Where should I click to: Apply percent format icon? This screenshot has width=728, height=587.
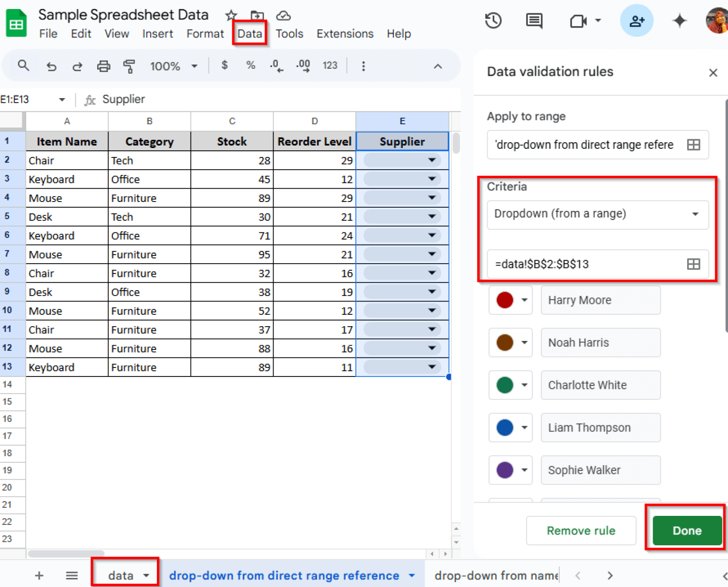point(250,66)
